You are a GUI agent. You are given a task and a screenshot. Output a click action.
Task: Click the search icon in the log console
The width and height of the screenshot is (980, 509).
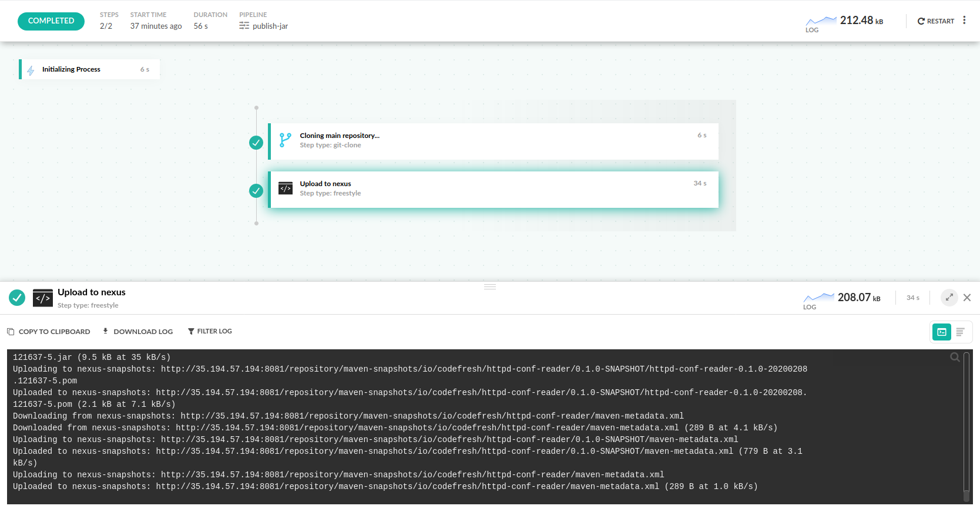coord(955,357)
